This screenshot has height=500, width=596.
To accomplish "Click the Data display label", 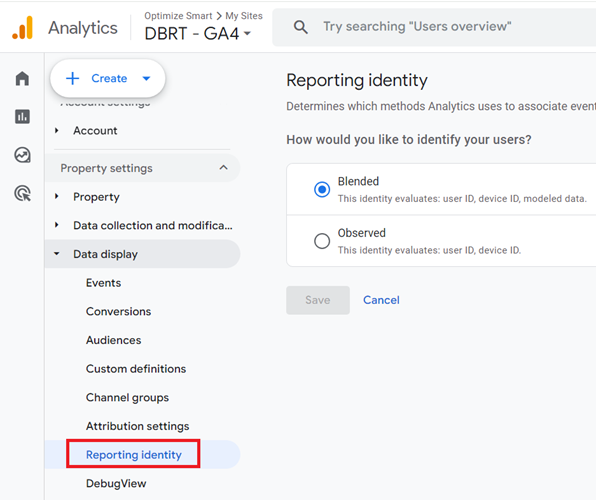I will [x=105, y=254].
